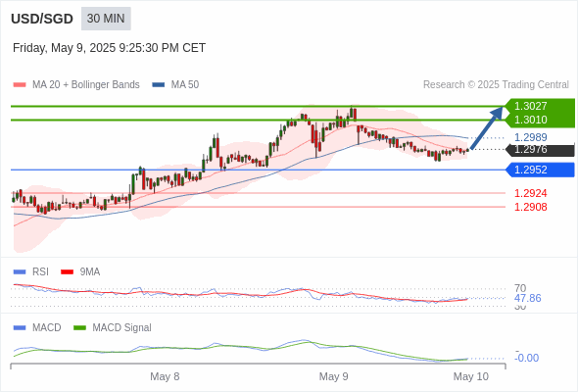Click the blue MA 50 color swatch

pos(159,85)
